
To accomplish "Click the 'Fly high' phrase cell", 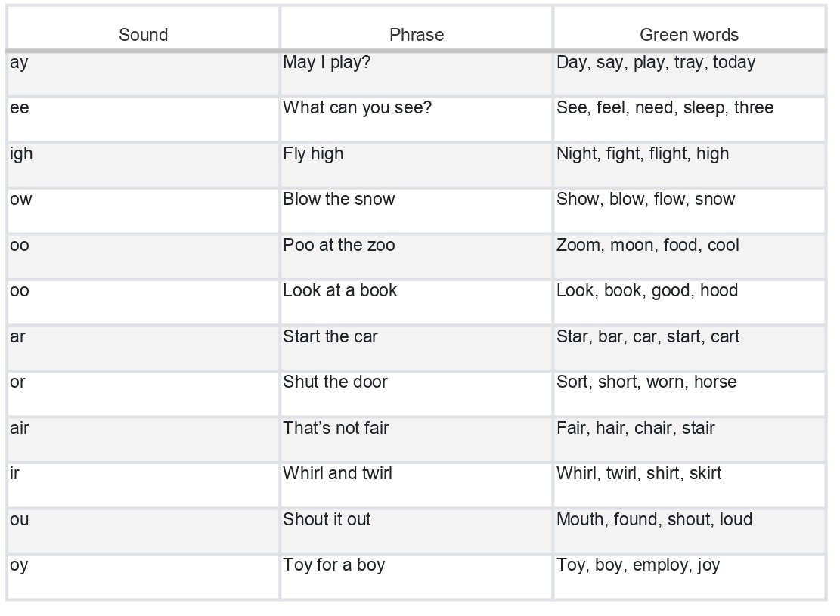I will (417, 166).
